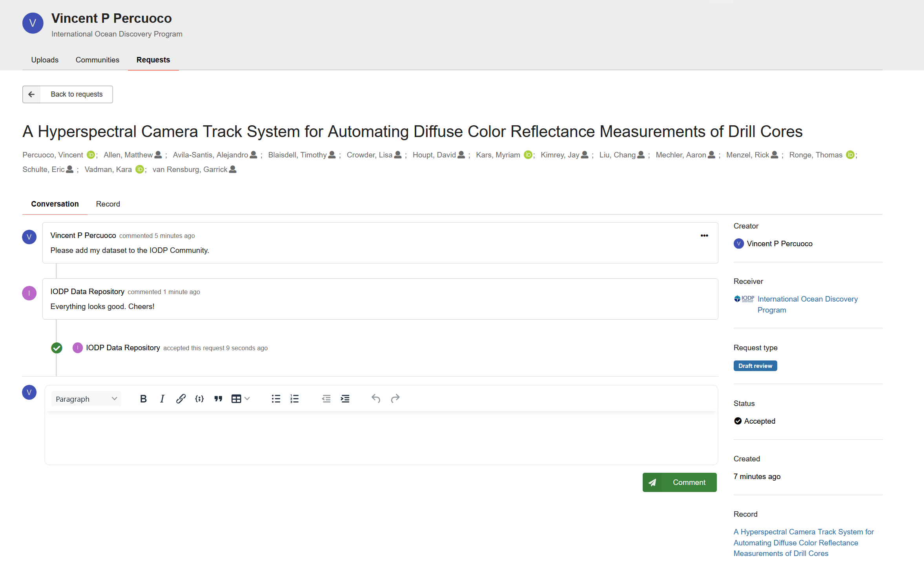The height and width of the screenshot is (567, 924).
Task: Click ORCID icon next to Vadman, Kara
Action: pos(140,169)
